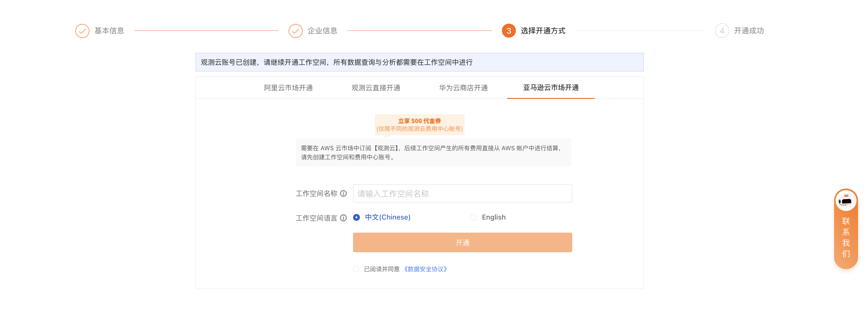Viewport: 868px width, 311px height.
Task: Check the 已阅读并同意 agreement checkbox
Action: [356, 269]
